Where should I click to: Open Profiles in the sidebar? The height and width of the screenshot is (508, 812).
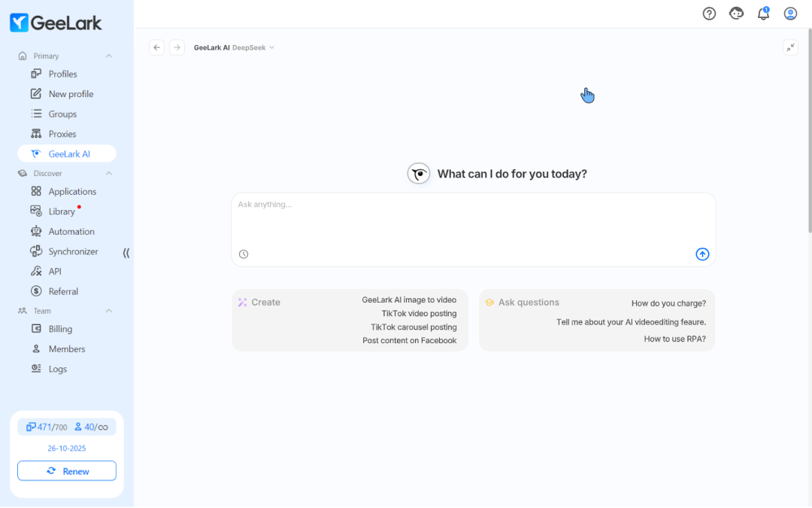tap(62, 74)
